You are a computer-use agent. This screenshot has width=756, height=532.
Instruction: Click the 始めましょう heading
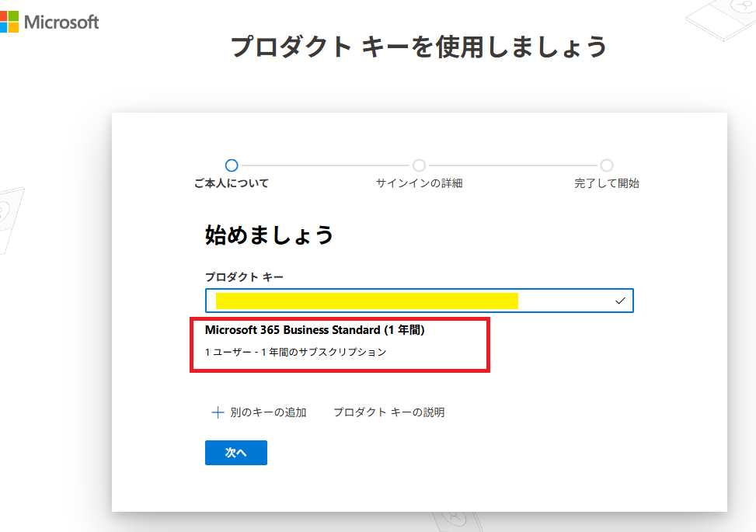coord(269,235)
